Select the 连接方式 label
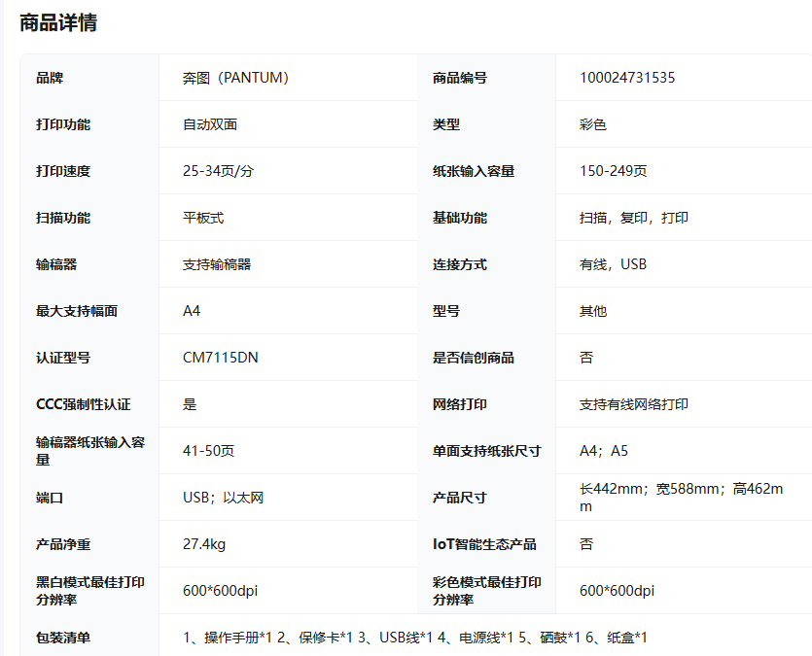This screenshot has height=656, width=812. coord(460,263)
